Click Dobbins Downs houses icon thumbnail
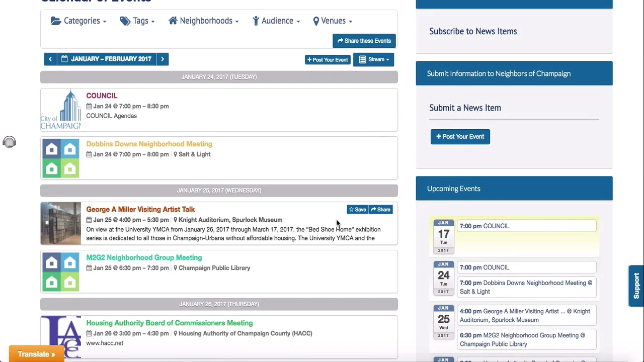The height and width of the screenshot is (362, 644). click(x=60, y=158)
